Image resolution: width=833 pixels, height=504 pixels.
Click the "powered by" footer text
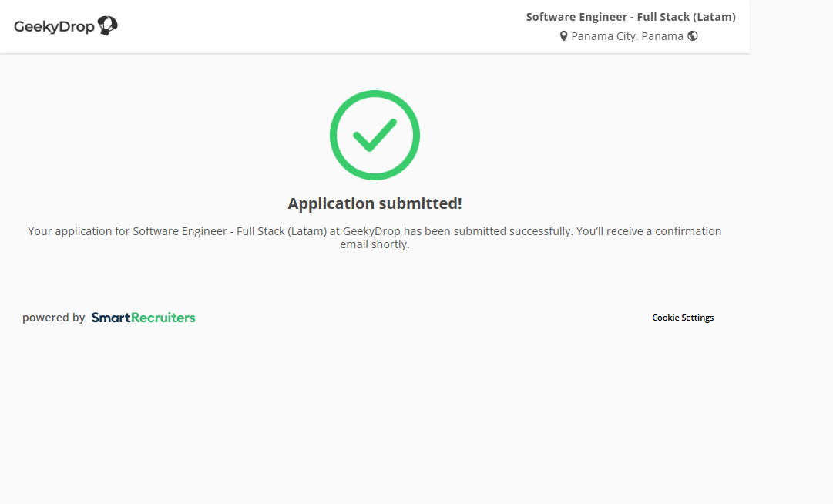tap(53, 318)
